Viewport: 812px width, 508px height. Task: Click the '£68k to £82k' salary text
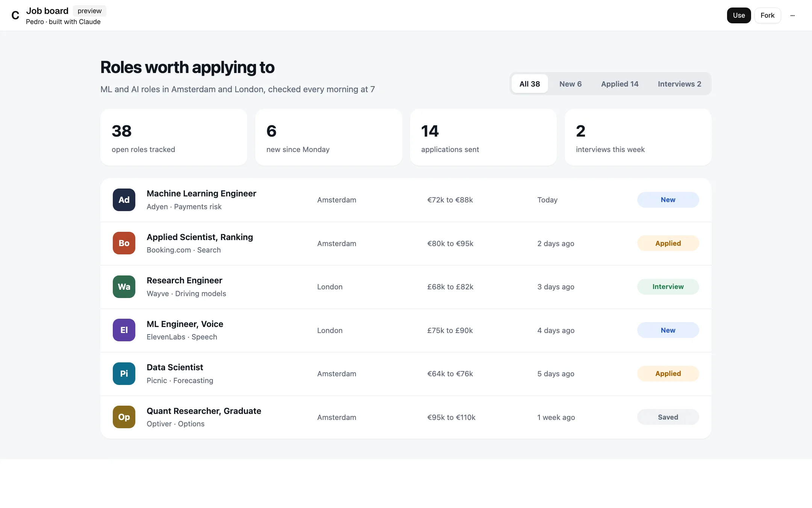[450, 287]
